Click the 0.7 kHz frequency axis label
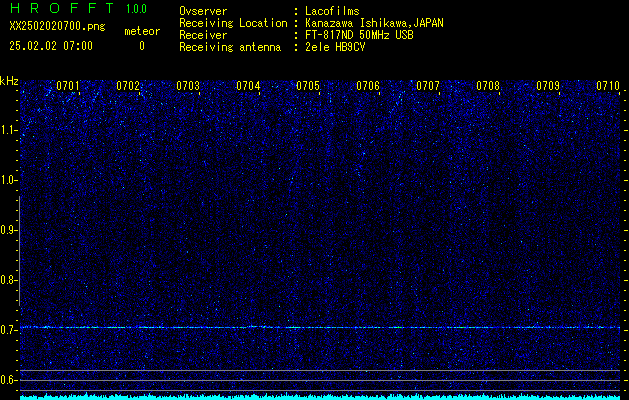 [x=8, y=330]
